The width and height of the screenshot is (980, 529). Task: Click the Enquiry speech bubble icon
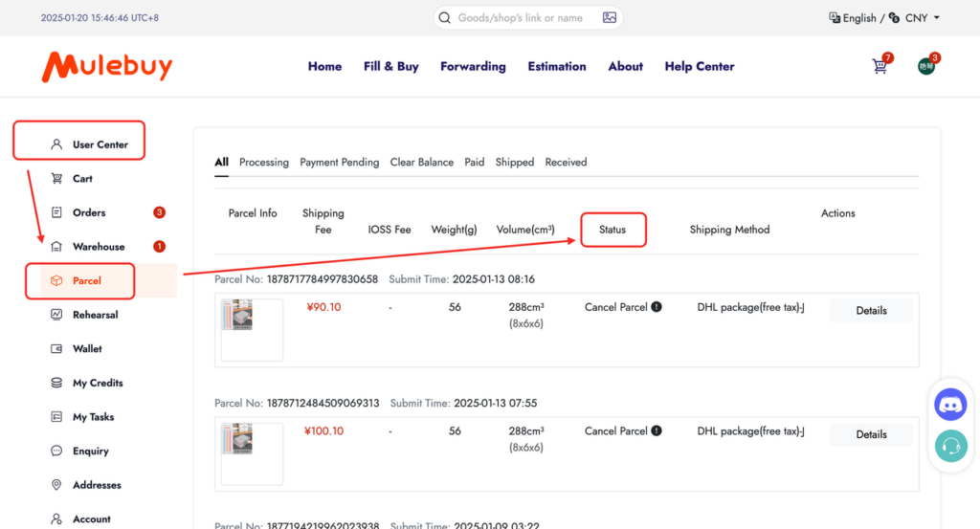point(56,451)
